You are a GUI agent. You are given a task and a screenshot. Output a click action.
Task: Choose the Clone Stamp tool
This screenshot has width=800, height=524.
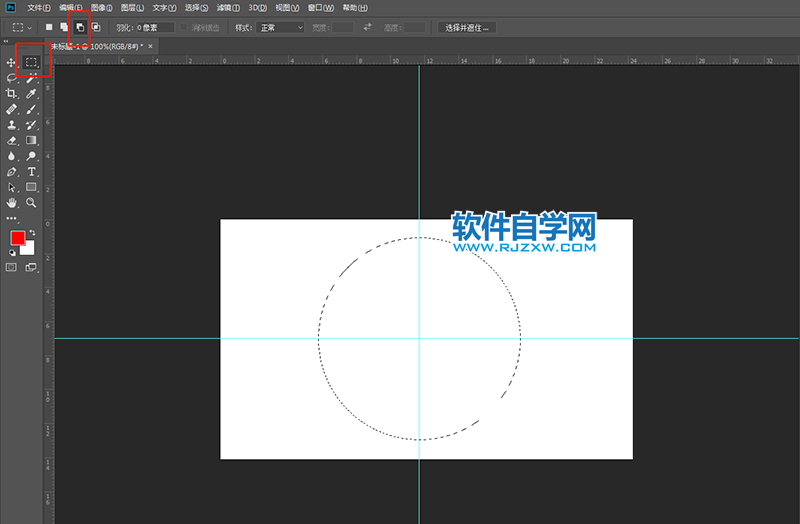[12, 125]
